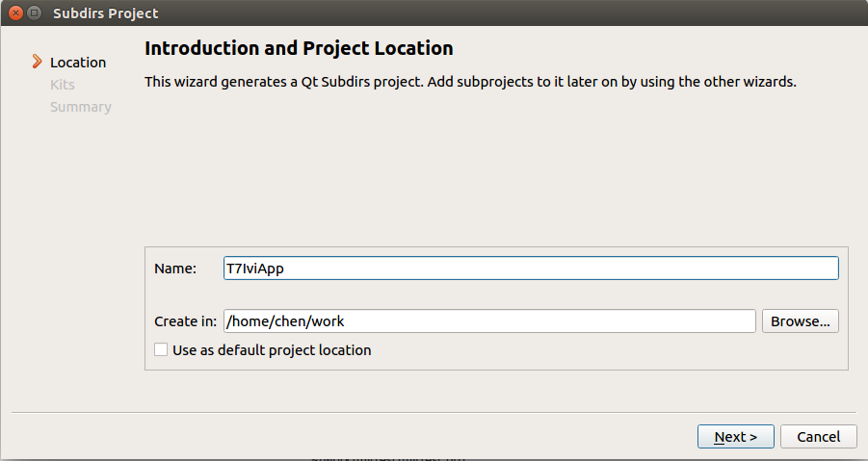Click the partially hidden text below dialog
Screen dimensions: 868x461
pyautogui.click(x=387, y=458)
